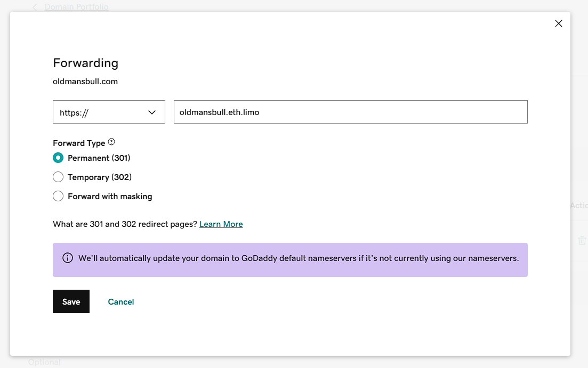The height and width of the screenshot is (368, 588).
Task: Click the Forward Type section label
Action: coord(79,143)
